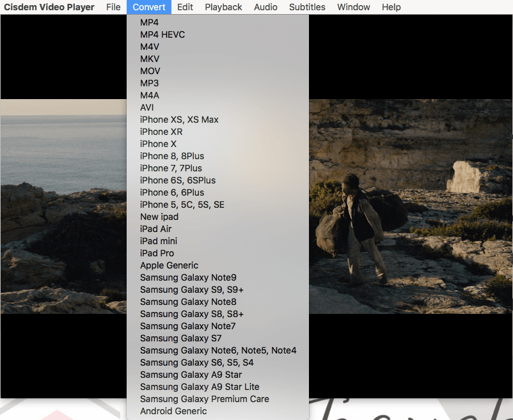
Task: Choose Samsung Galaxy S8, S8+ preset
Action: [x=217, y=314]
